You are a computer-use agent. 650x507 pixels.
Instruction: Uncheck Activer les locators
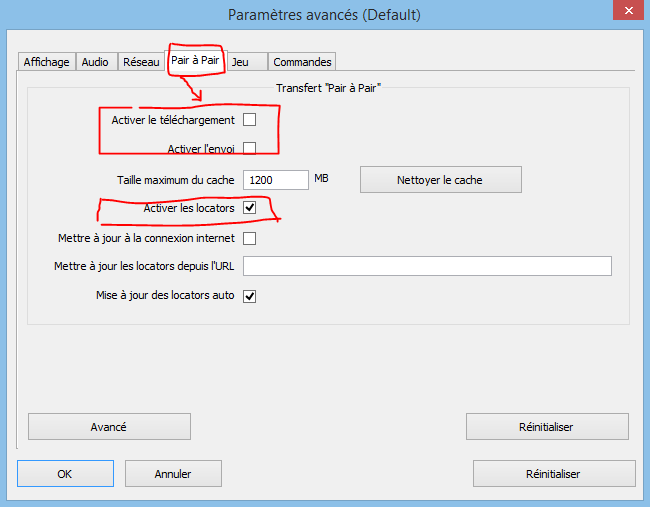coord(250,208)
